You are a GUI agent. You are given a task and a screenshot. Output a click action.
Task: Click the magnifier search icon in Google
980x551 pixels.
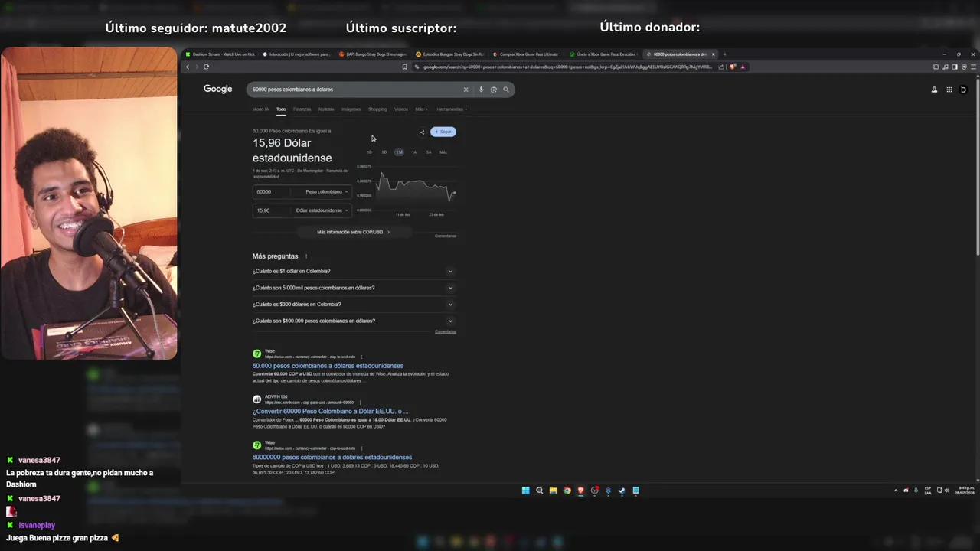point(506,90)
